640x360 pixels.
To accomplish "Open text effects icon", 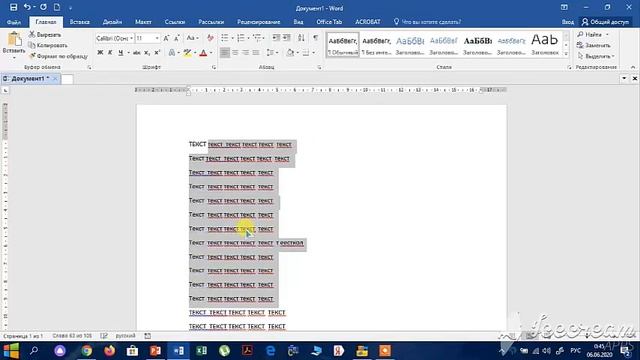I will click(x=172, y=53).
